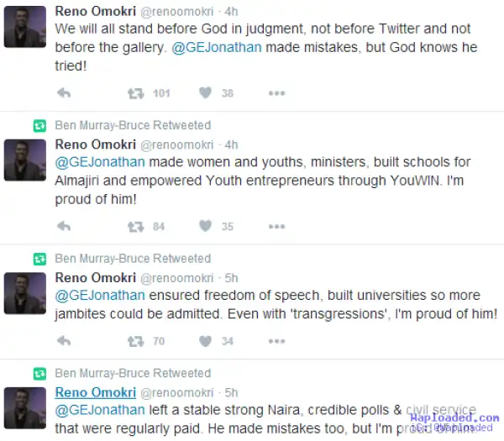Open more options on the YouWIN tweet
Screen dimensions: 504x441
[276, 226]
